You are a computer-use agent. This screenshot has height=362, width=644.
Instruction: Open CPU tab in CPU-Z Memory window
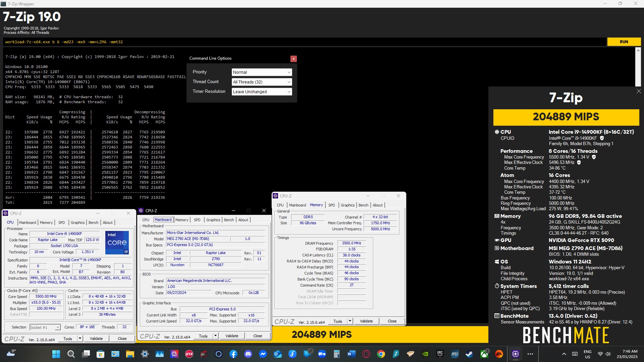pos(280,205)
